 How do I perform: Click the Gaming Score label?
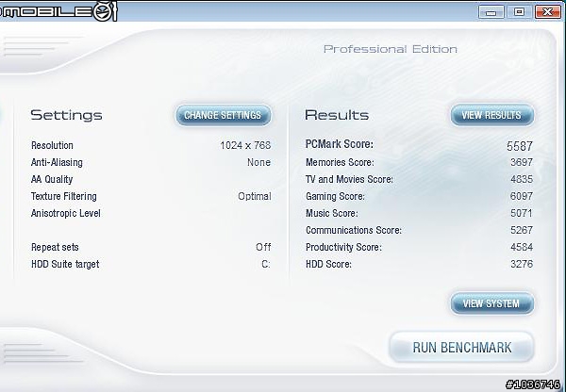pos(335,196)
